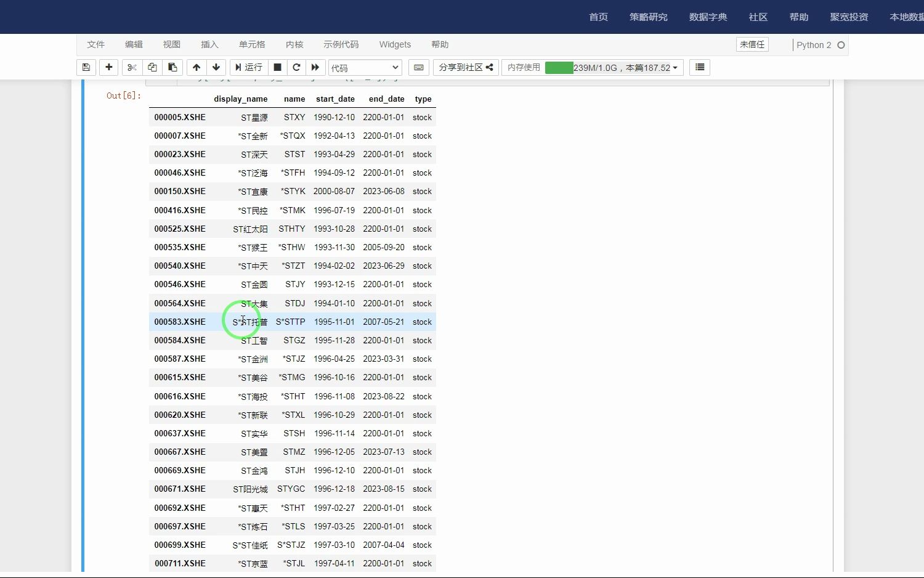Save the notebook with the floppy disk icon
This screenshot has height=578, width=924.
point(86,67)
